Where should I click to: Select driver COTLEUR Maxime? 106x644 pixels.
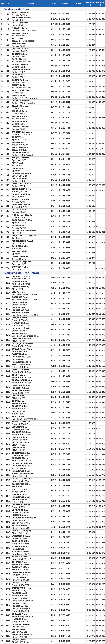coord(21,49)
